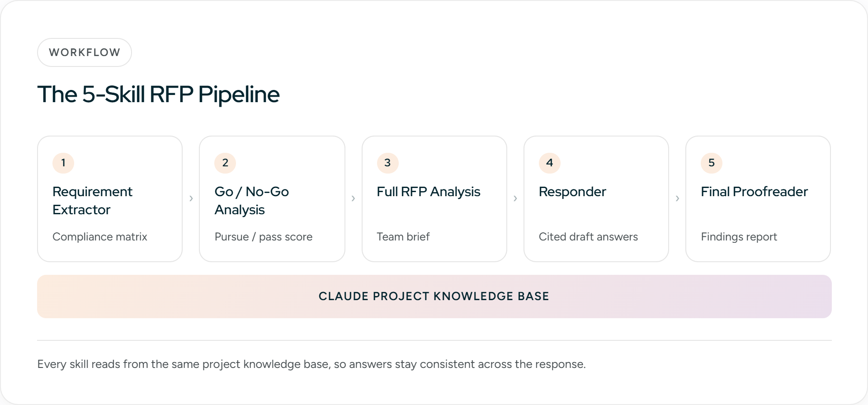This screenshot has width=868, height=405.
Task: Click the Compliance matrix text
Action: point(100,237)
